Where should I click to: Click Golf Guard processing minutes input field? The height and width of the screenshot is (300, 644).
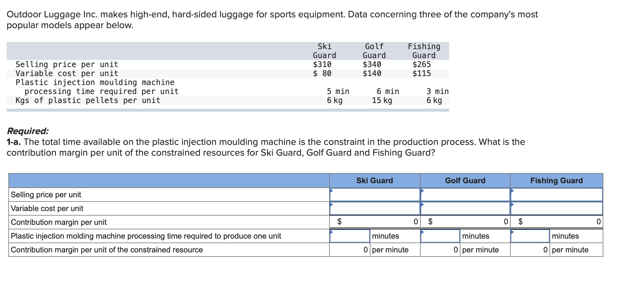tap(440, 236)
